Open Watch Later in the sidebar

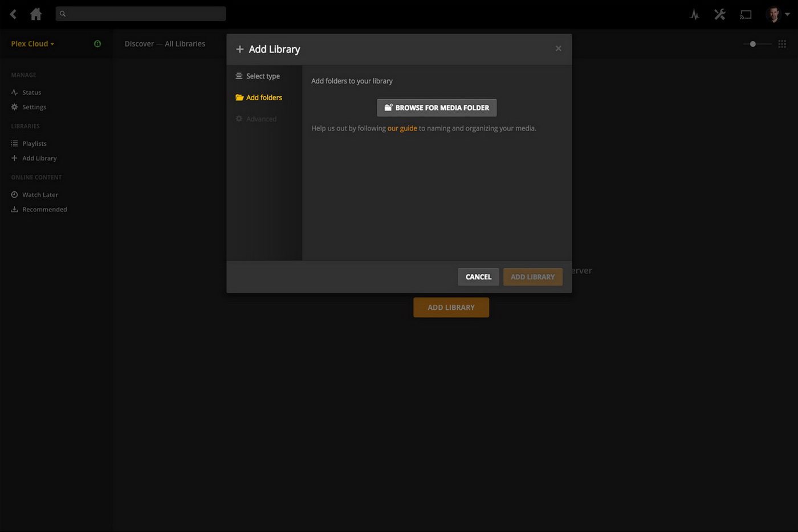(35, 195)
